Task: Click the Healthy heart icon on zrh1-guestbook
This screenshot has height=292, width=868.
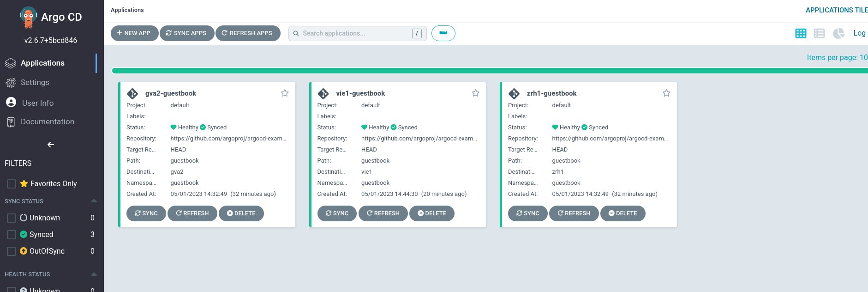Action: 555,128
